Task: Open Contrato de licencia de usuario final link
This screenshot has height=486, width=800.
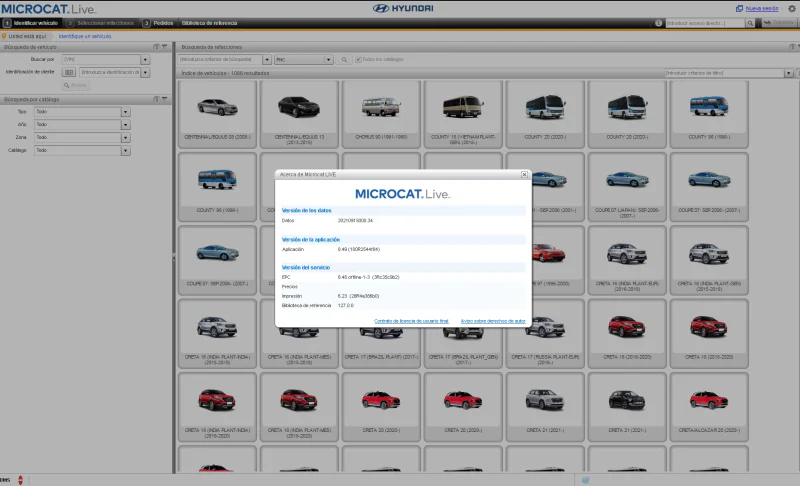Action: (x=413, y=321)
